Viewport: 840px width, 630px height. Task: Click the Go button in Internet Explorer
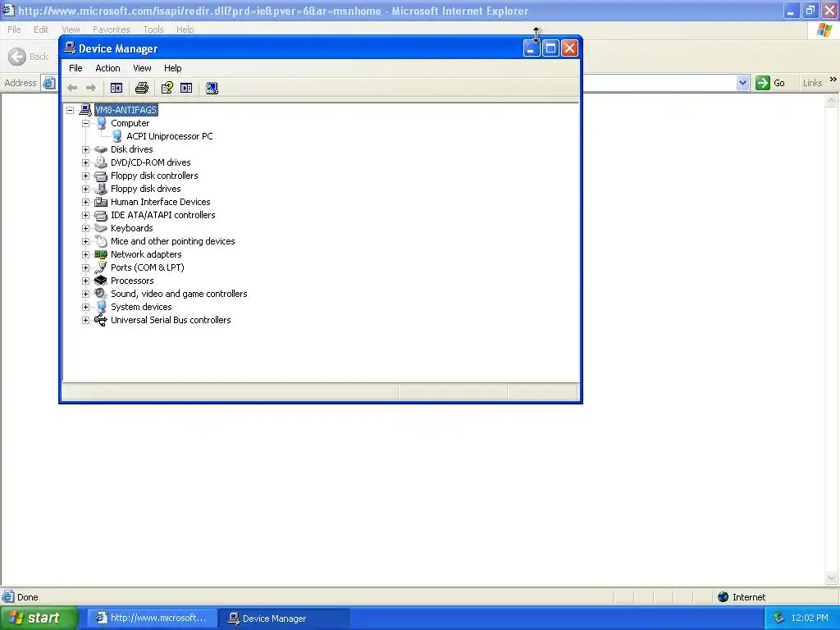click(x=770, y=83)
